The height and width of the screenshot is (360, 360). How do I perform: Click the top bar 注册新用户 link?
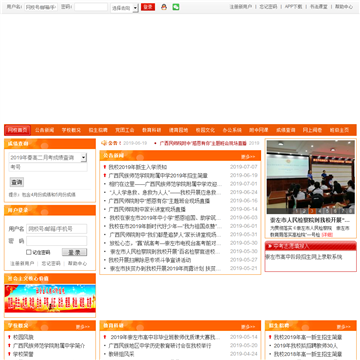coord(241,7)
